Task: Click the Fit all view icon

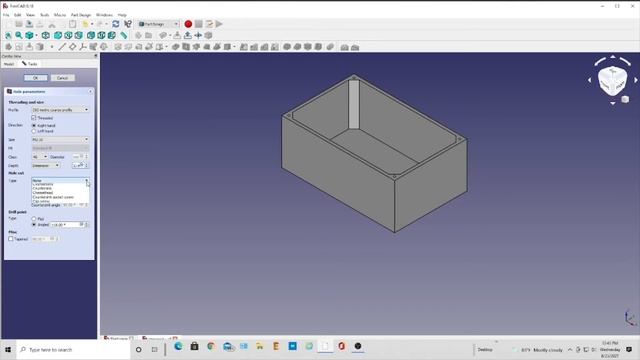Action: pos(8,36)
